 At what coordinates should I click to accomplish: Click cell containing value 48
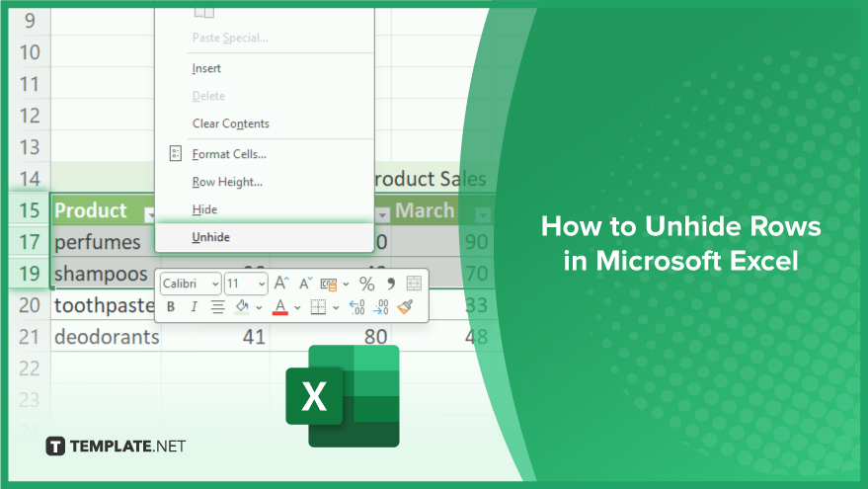point(442,337)
